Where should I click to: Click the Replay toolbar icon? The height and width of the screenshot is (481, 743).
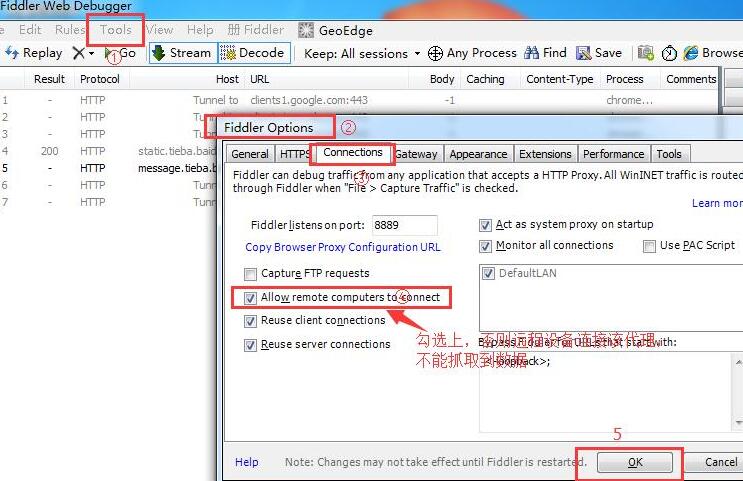click(x=12, y=53)
